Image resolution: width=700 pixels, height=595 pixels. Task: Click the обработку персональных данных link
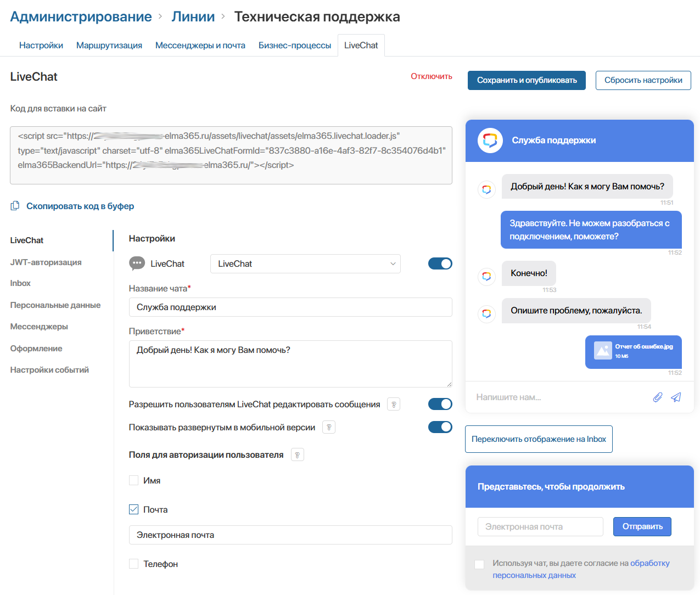coord(581,569)
